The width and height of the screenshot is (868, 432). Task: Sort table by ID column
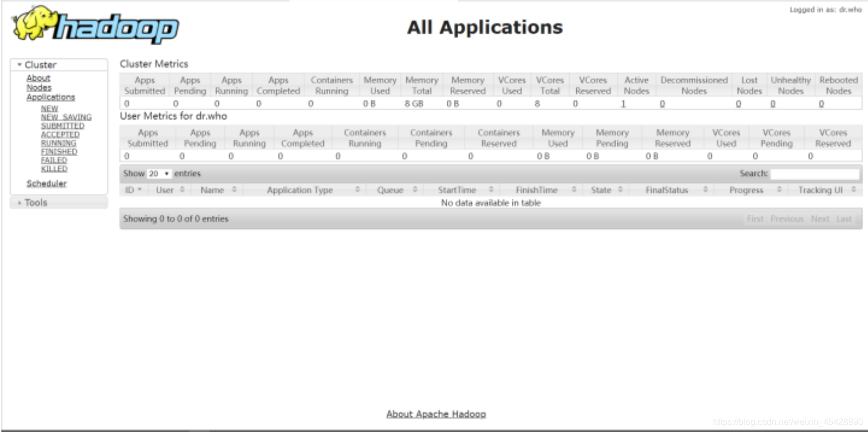pyautogui.click(x=133, y=190)
